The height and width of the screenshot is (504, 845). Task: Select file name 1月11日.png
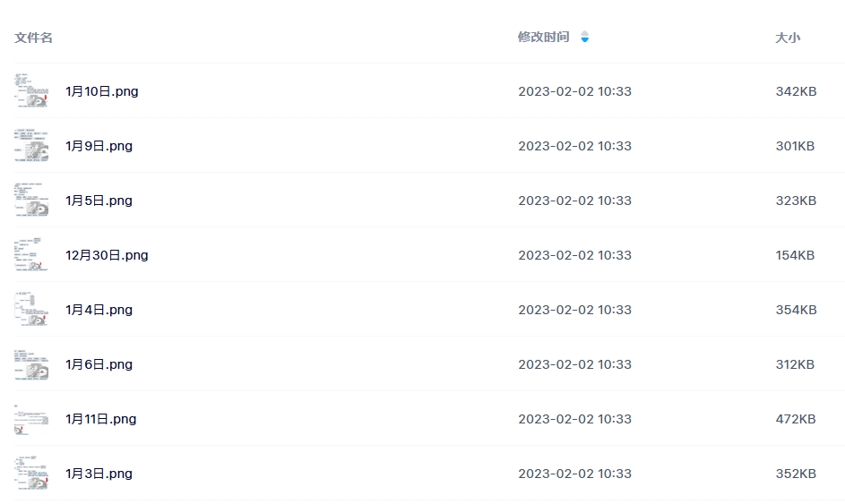pyautogui.click(x=100, y=419)
